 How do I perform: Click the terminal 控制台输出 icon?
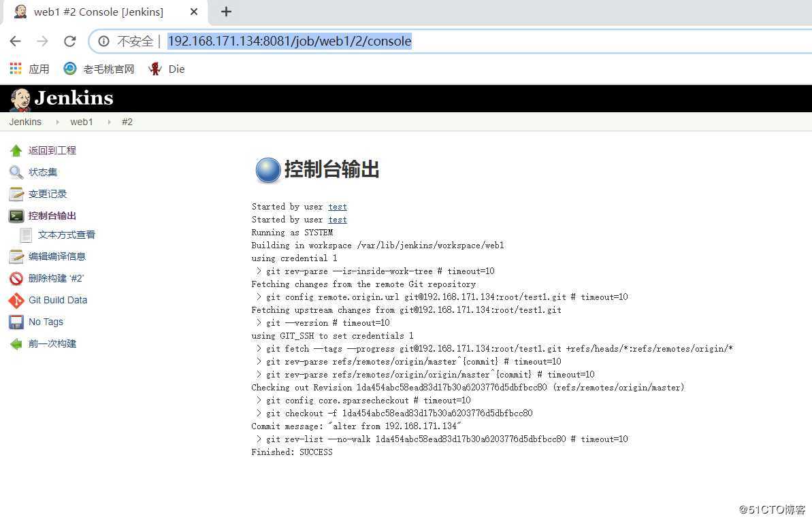tap(16, 216)
